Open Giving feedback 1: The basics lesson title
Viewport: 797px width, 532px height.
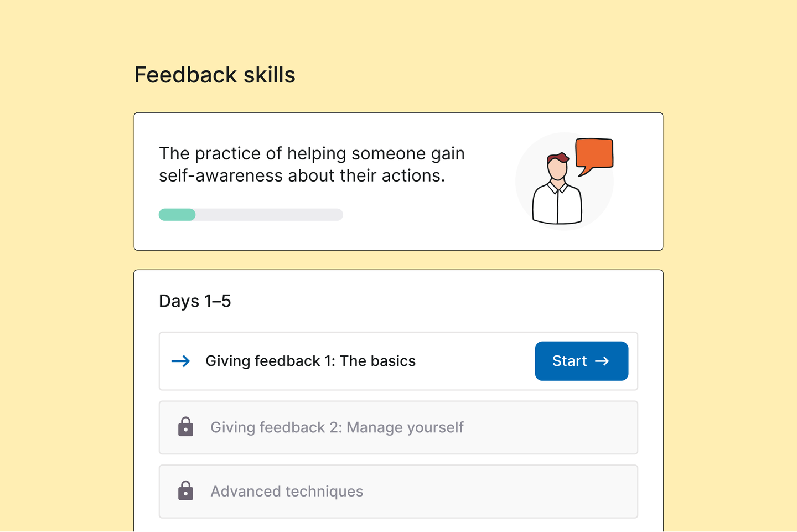click(310, 361)
